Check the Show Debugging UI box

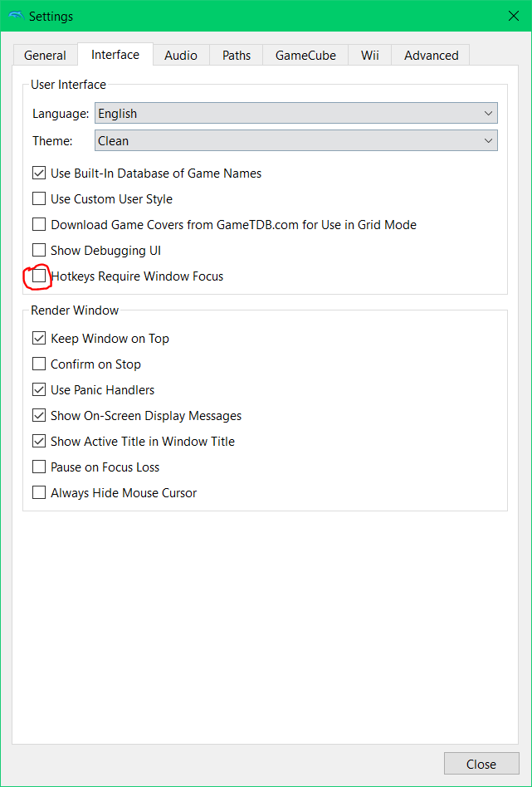pyautogui.click(x=39, y=250)
